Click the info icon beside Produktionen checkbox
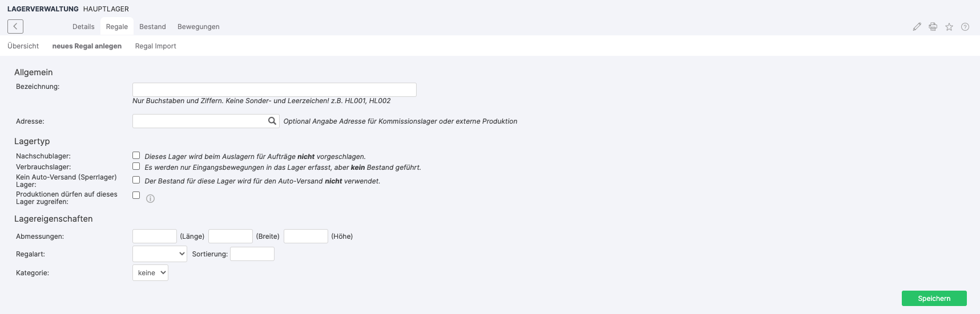Image resolution: width=980 pixels, height=314 pixels. click(x=150, y=199)
